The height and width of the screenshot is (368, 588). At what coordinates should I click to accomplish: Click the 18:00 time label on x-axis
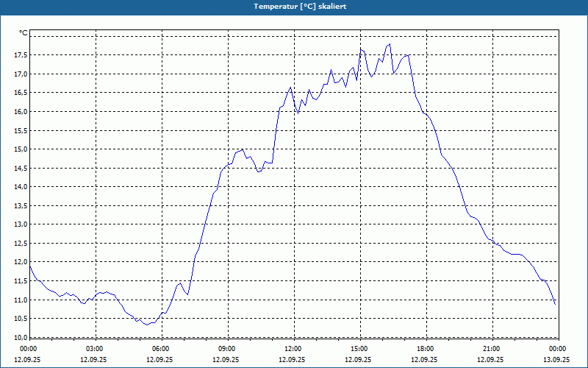(426, 349)
